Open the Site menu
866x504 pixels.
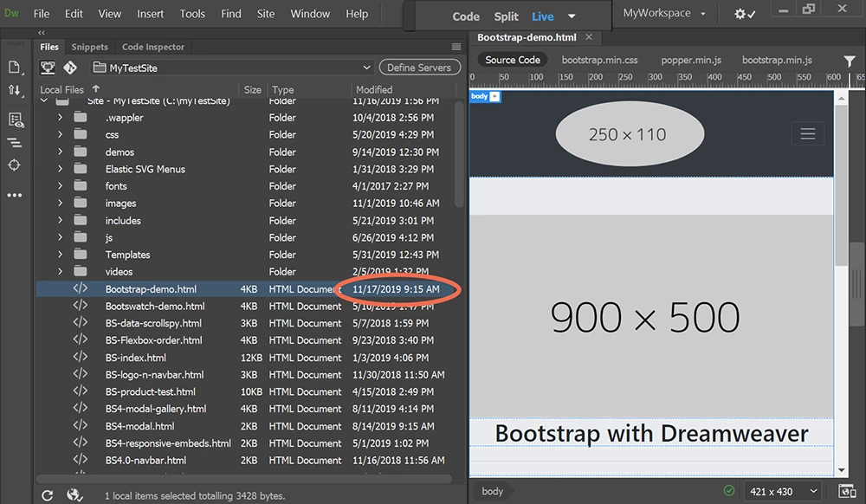tap(266, 14)
